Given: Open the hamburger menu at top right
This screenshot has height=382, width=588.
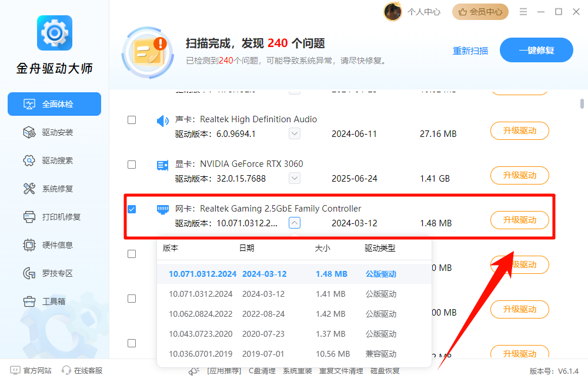Looking at the screenshot, I should coord(523,11).
